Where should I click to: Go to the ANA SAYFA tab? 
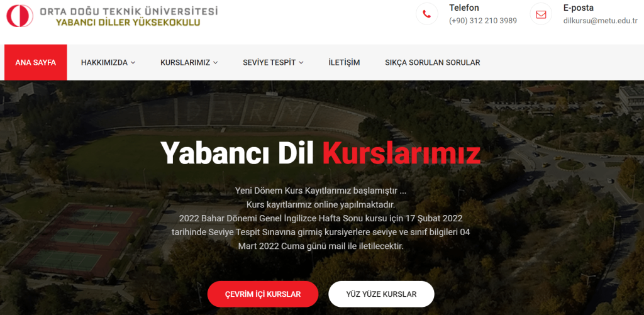click(x=36, y=62)
